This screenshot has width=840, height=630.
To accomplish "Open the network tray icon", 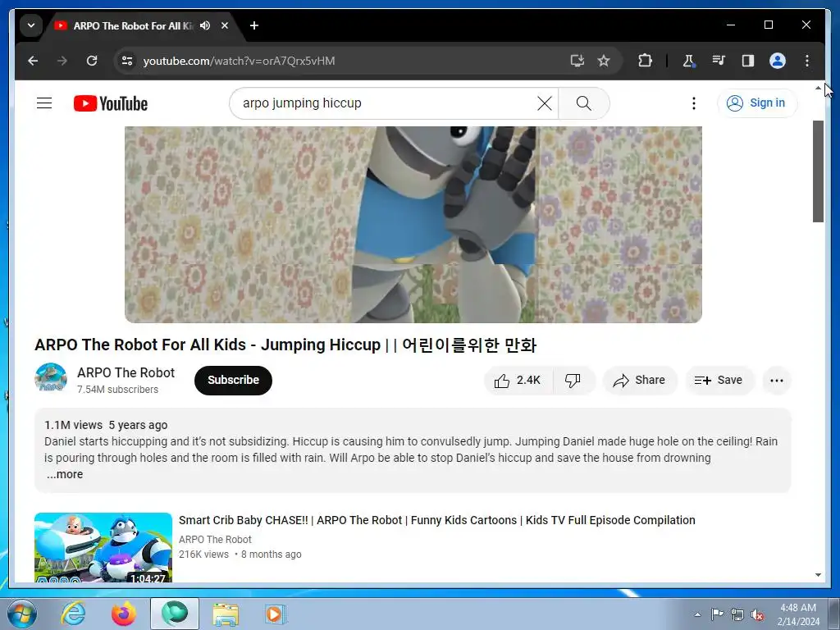I will click(x=737, y=614).
